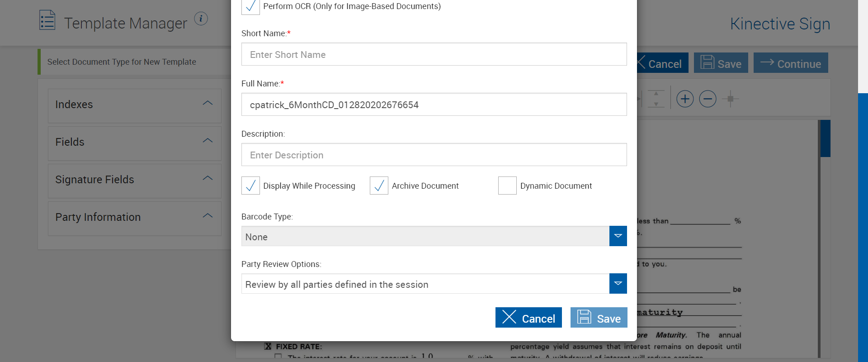This screenshot has height=362, width=868.
Task: Collapse the Party Information section
Action: pyautogui.click(x=208, y=216)
